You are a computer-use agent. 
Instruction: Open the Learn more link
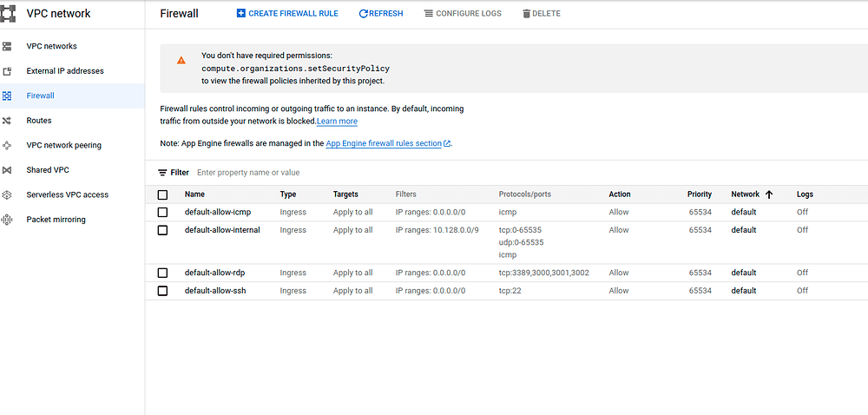[337, 122]
